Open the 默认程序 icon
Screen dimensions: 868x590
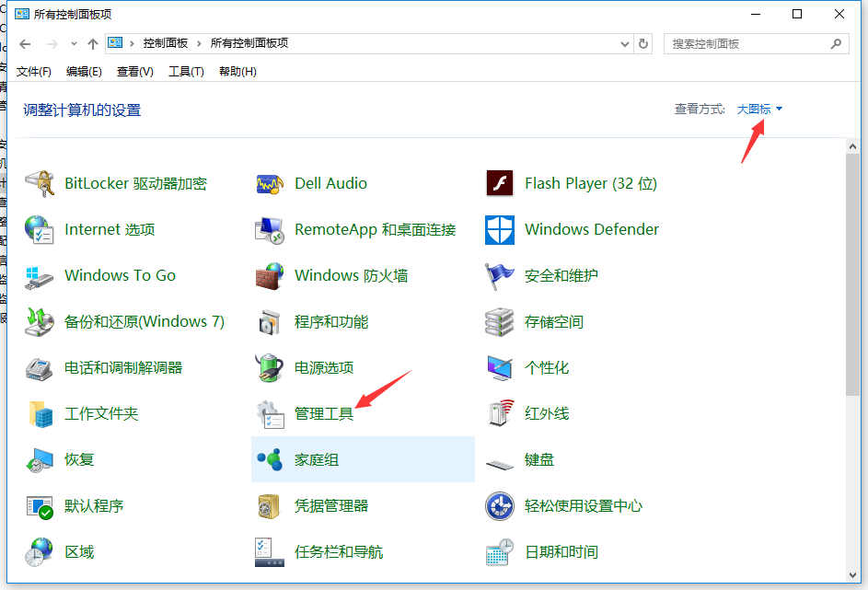click(40, 506)
